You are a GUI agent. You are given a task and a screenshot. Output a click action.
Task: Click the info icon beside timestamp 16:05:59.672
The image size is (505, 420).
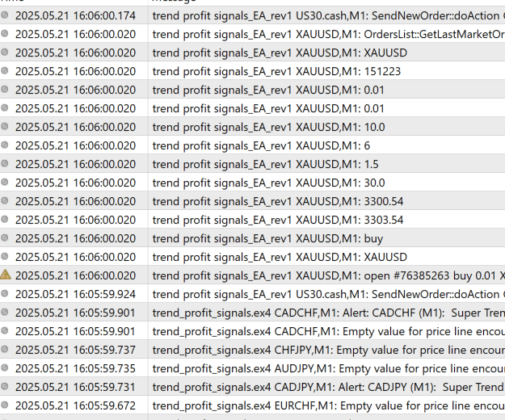pyautogui.click(x=5, y=405)
